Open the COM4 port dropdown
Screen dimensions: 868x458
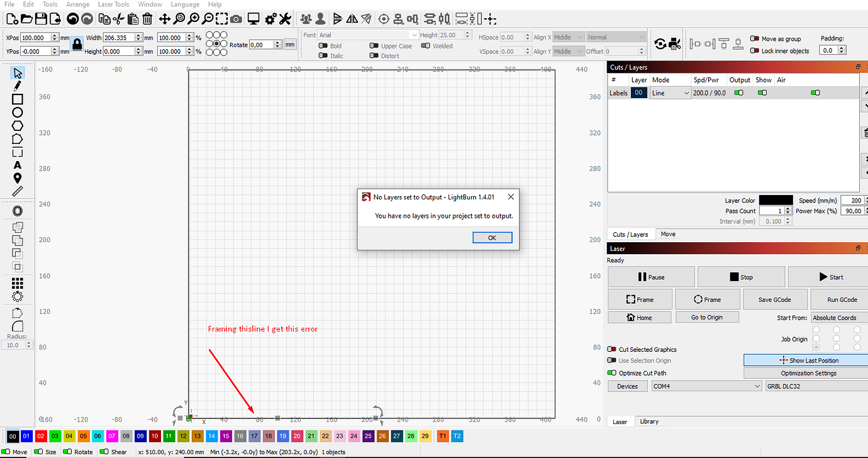(x=706, y=386)
